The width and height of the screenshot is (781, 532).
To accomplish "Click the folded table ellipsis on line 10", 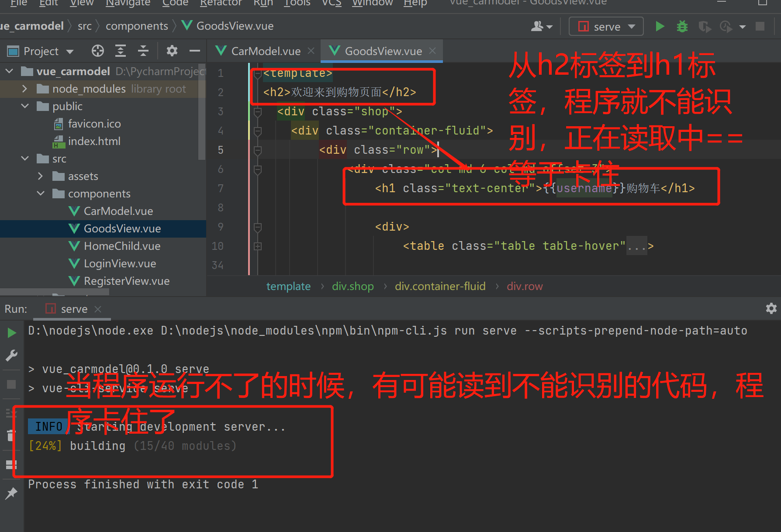I will tap(636, 246).
